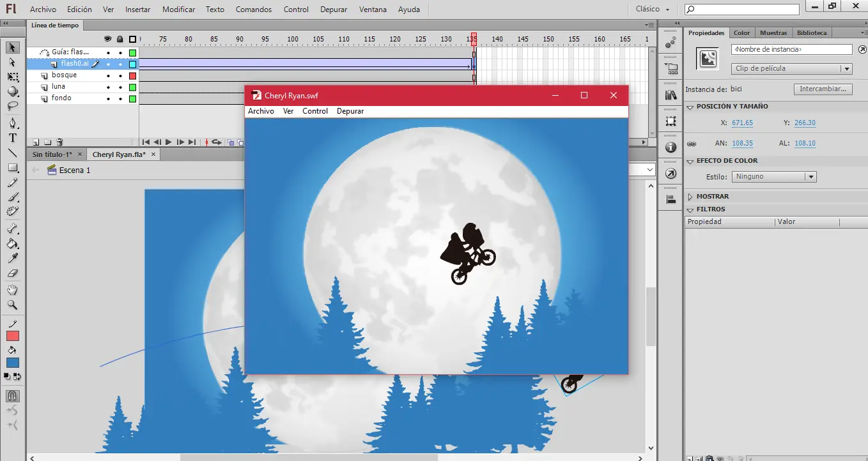Activate the Zoom magnifier tool
The image size is (868, 461).
[x=13, y=305]
